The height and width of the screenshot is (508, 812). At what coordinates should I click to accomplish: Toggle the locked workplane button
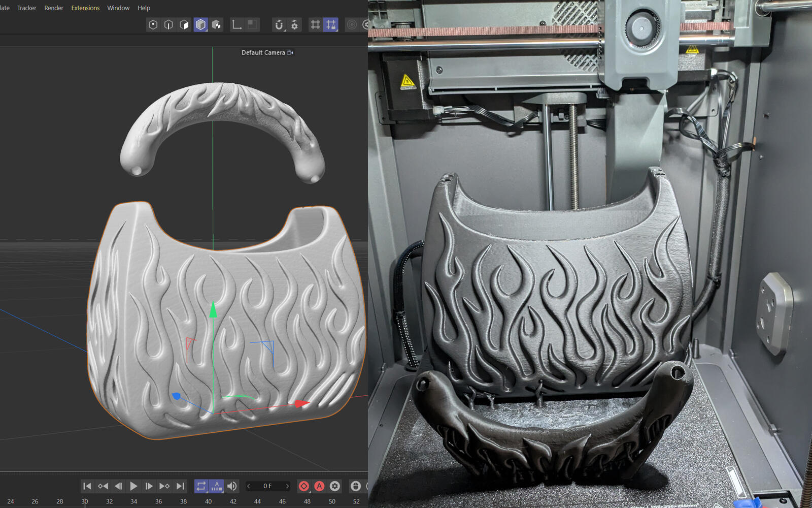[331, 25]
